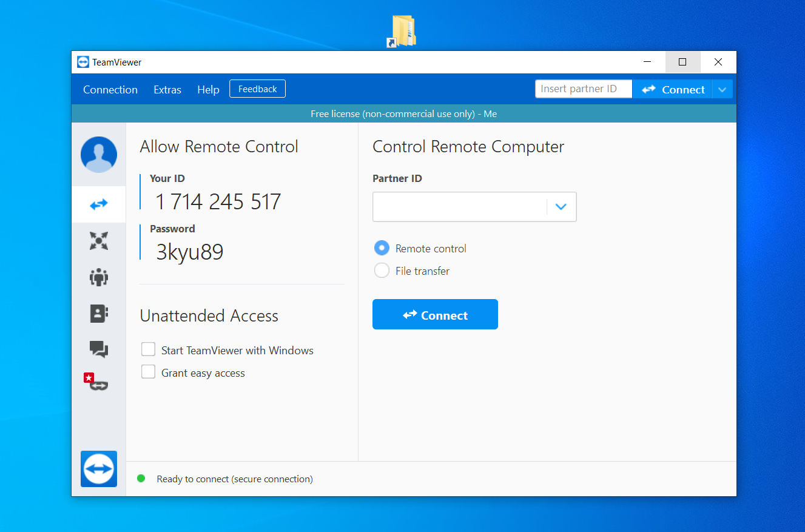Click the TeamViewer logo at sidebar bottom
This screenshot has width=805, height=532.
pos(99,468)
